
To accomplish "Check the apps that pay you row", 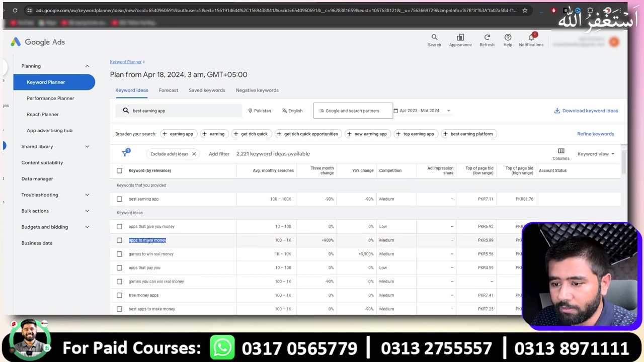I will (119, 268).
